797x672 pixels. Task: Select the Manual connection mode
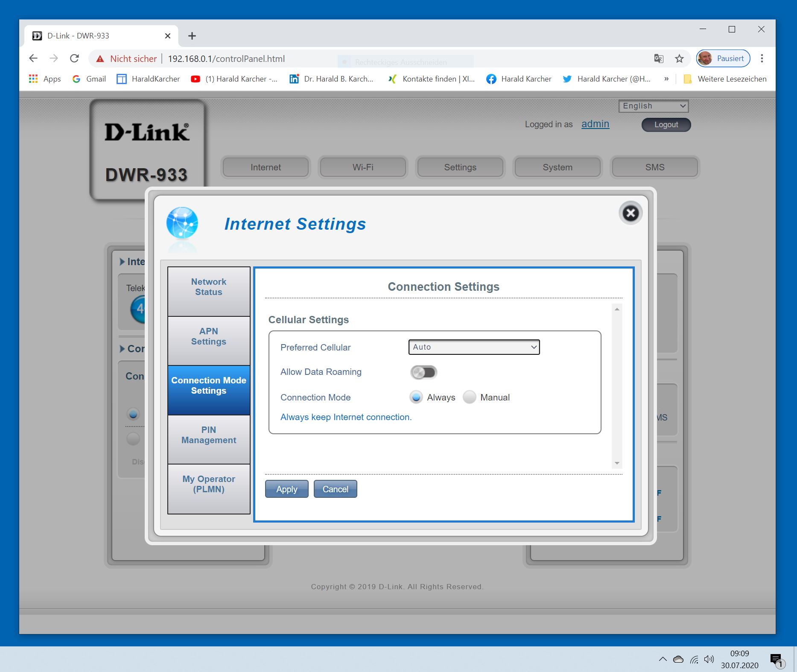(x=469, y=397)
